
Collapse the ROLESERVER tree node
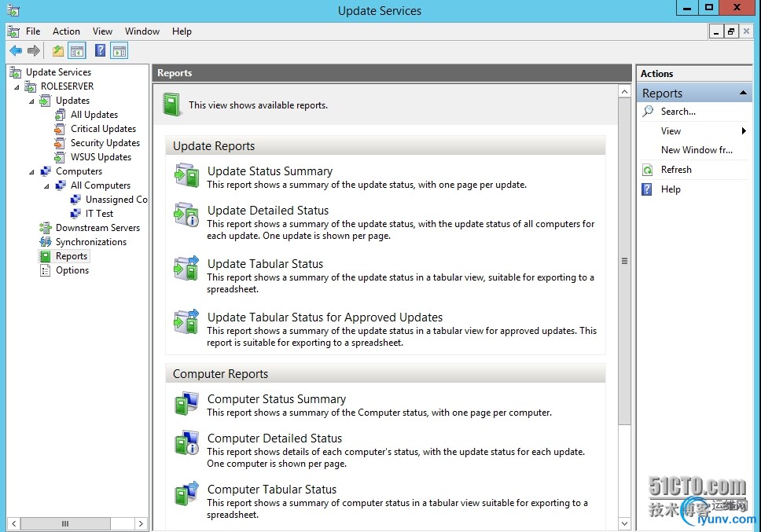[17, 87]
